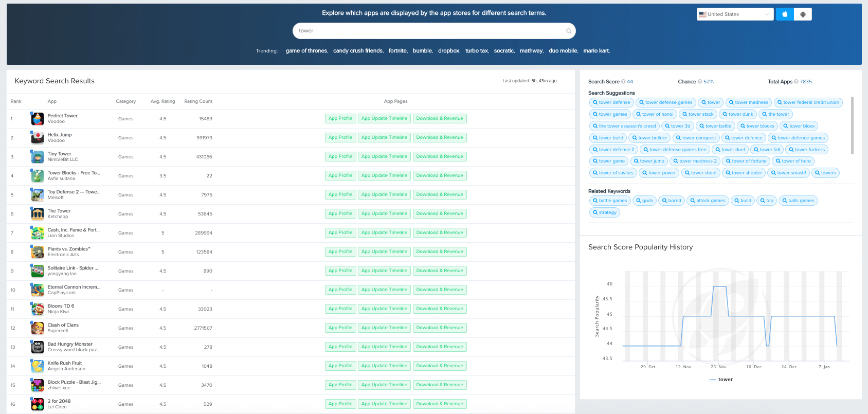Select tower bloxx suggestion
Image resolution: width=868 pixels, height=414 pixels.
799,126
